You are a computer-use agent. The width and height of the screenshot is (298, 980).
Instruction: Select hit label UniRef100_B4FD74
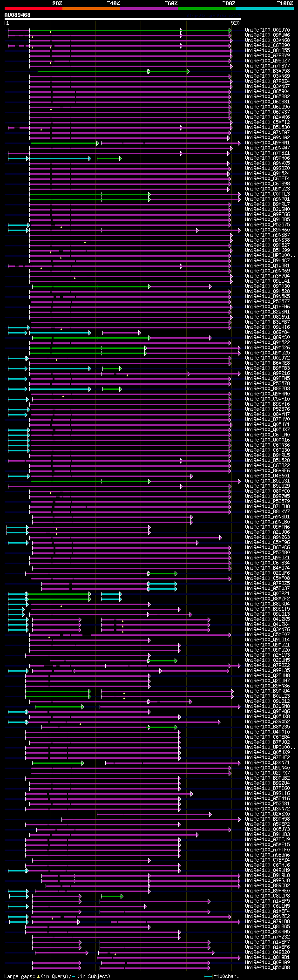pos(267,568)
